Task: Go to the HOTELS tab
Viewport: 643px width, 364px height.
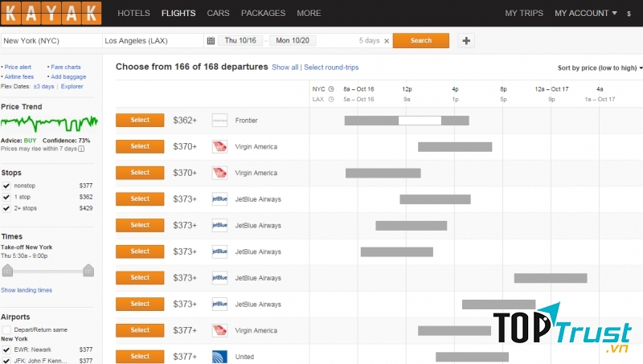Action: coord(133,14)
